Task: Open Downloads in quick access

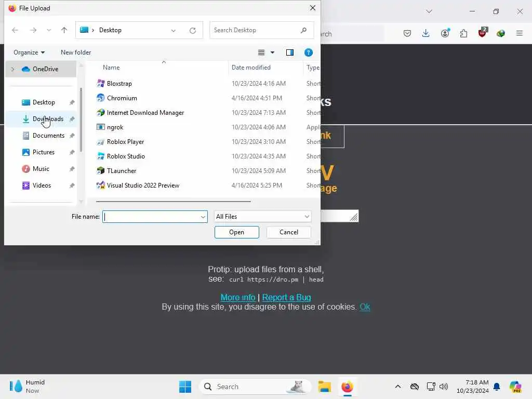Action: point(47,119)
